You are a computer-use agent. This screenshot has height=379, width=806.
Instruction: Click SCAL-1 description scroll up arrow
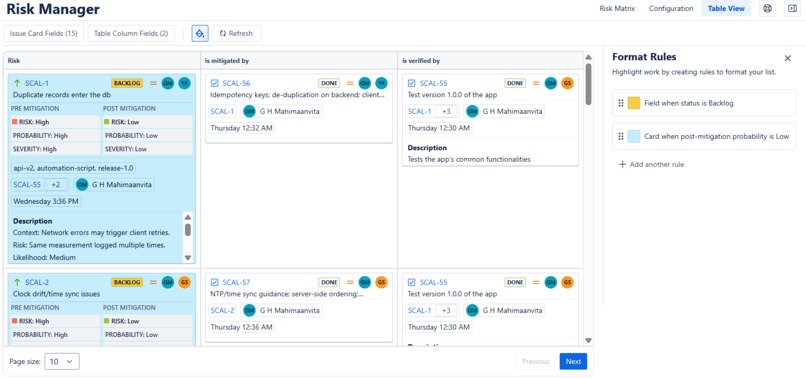(188, 217)
